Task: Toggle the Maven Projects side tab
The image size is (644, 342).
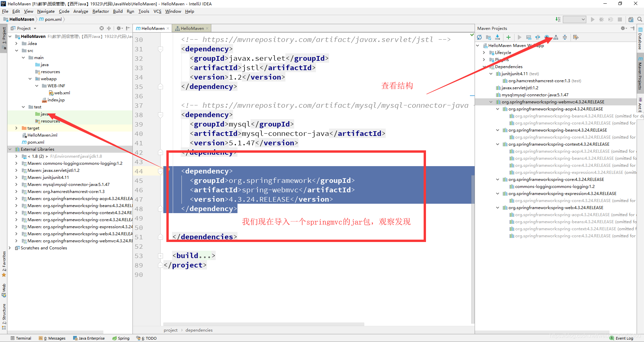Action: coord(640,73)
